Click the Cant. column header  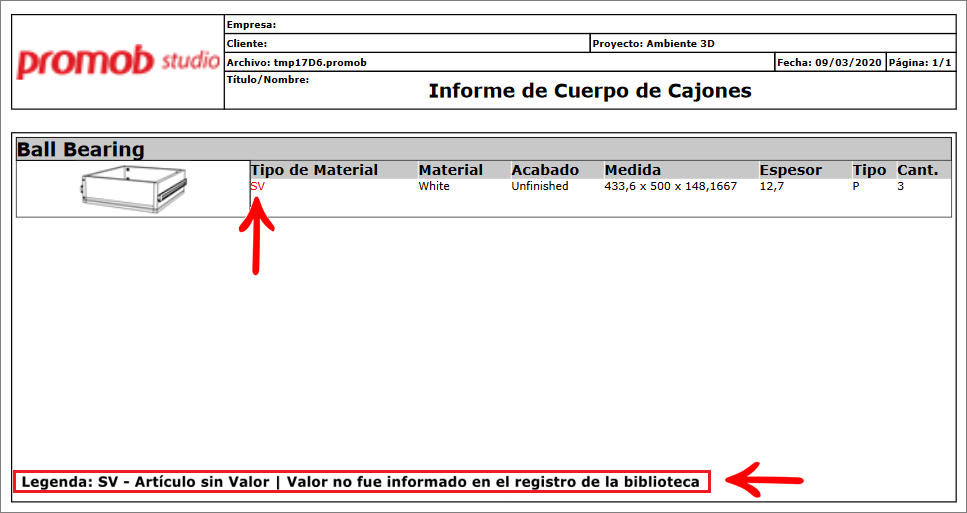tap(917, 170)
